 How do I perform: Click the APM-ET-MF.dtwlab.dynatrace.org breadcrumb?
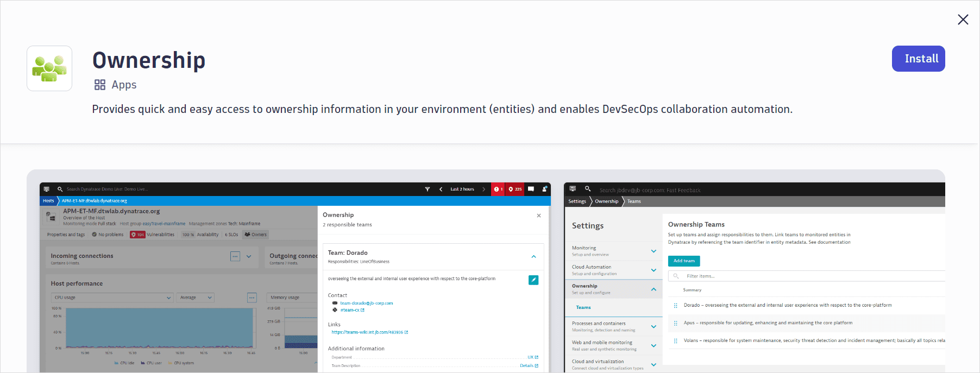pyautogui.click(x=95, y=201)
